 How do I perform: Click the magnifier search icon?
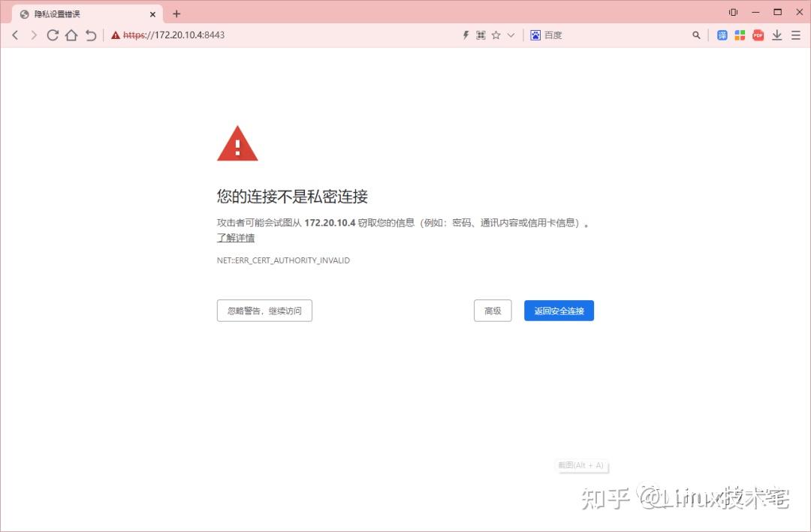tap(696, 35)
